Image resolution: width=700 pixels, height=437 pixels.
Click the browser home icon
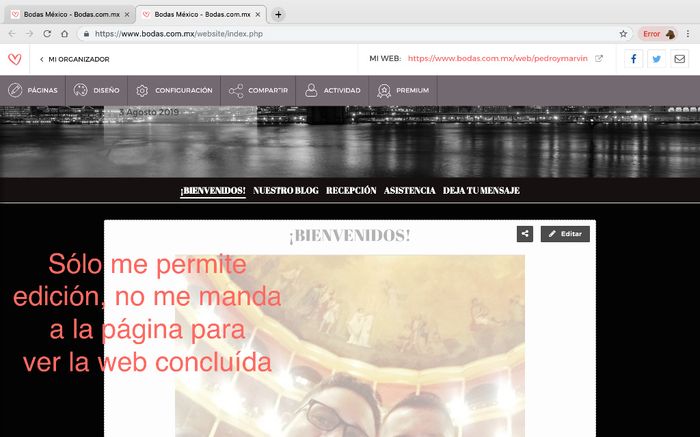[x=65, y=33]
